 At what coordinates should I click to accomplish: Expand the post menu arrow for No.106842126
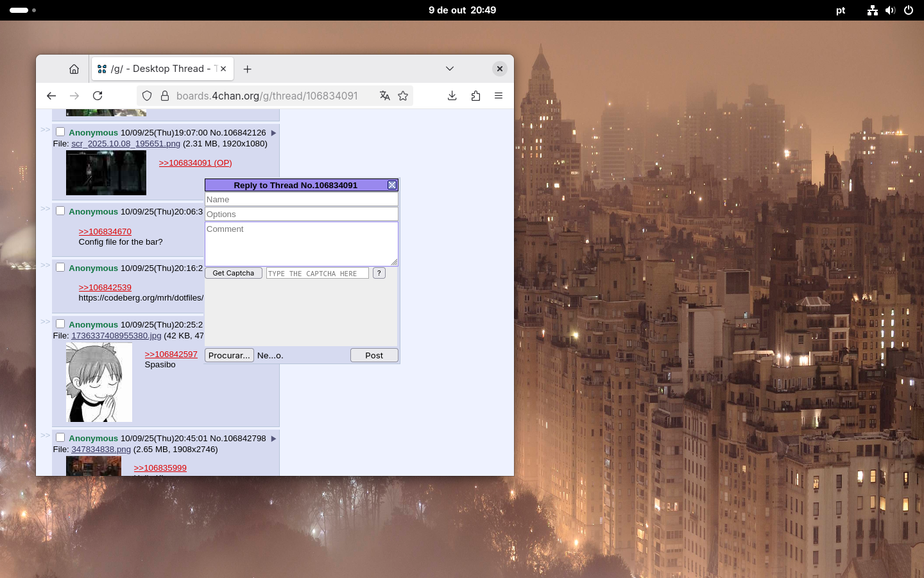[x=273, y=133]
